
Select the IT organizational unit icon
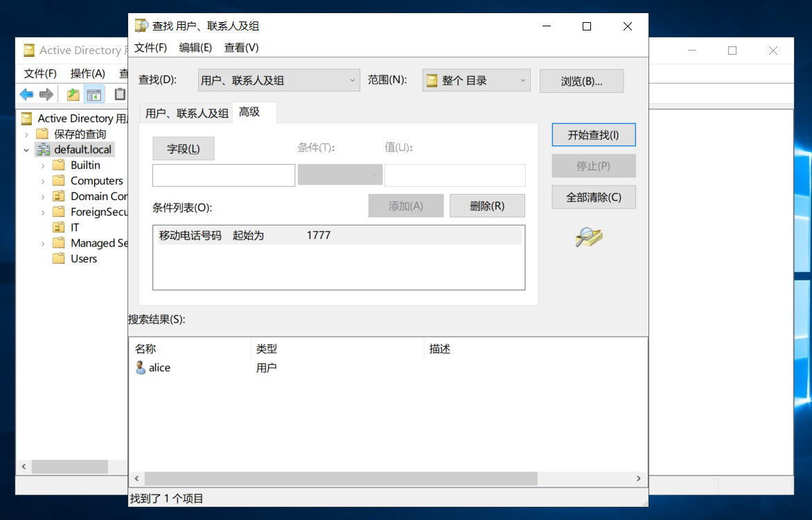click(60, 227)
